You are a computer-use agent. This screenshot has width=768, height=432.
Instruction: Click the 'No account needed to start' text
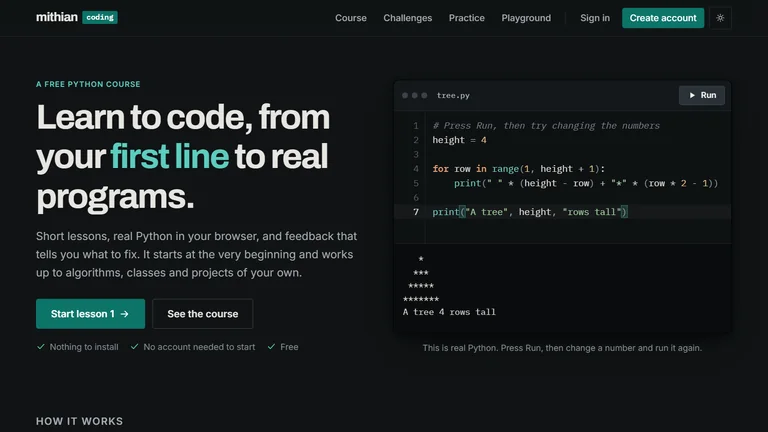click(199, 347)
